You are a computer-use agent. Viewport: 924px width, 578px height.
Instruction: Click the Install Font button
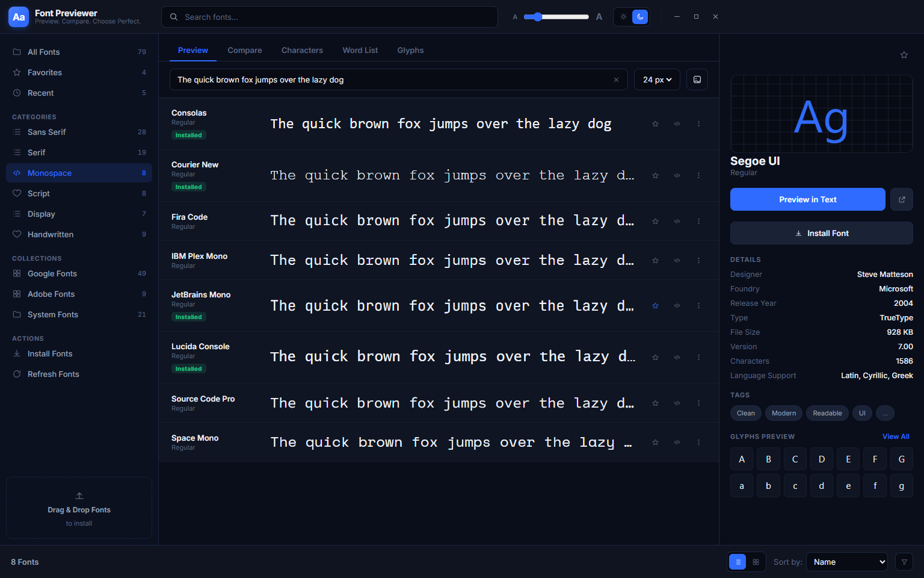coord(821,233)
